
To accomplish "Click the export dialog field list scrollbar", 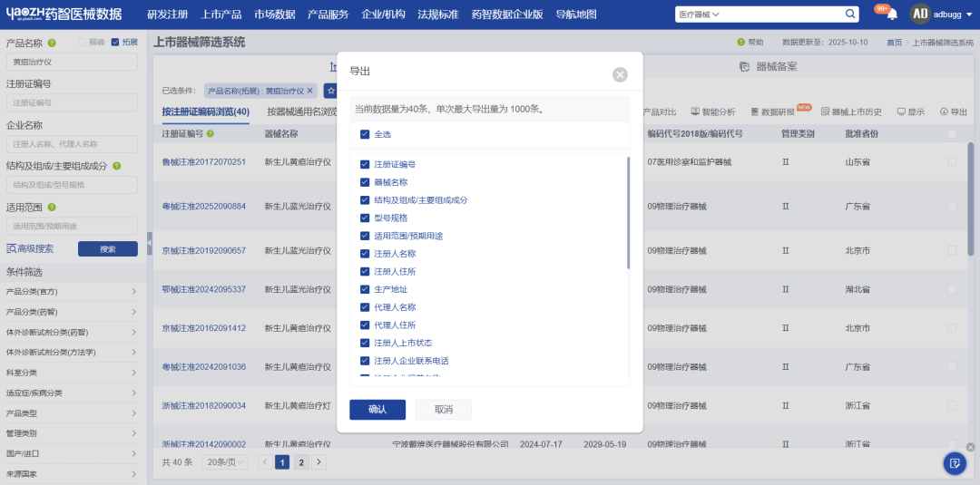I will click(x=628, y=213).
